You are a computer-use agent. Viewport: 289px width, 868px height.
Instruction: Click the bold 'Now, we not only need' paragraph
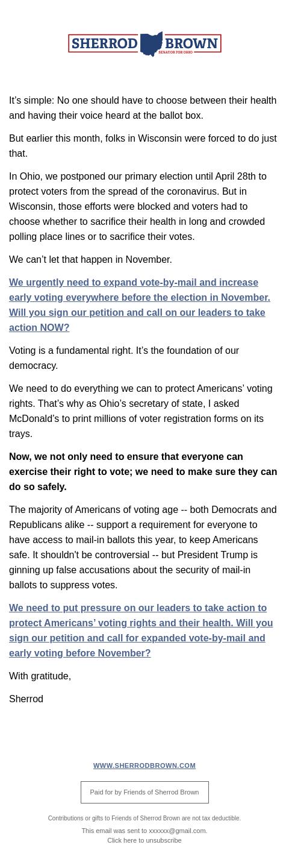click(143, 471)
